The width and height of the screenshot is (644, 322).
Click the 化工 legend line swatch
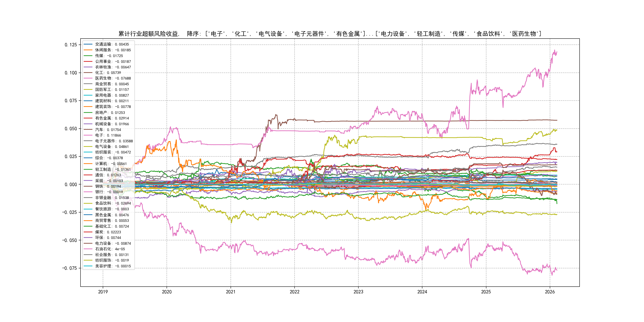coord(88,73)
